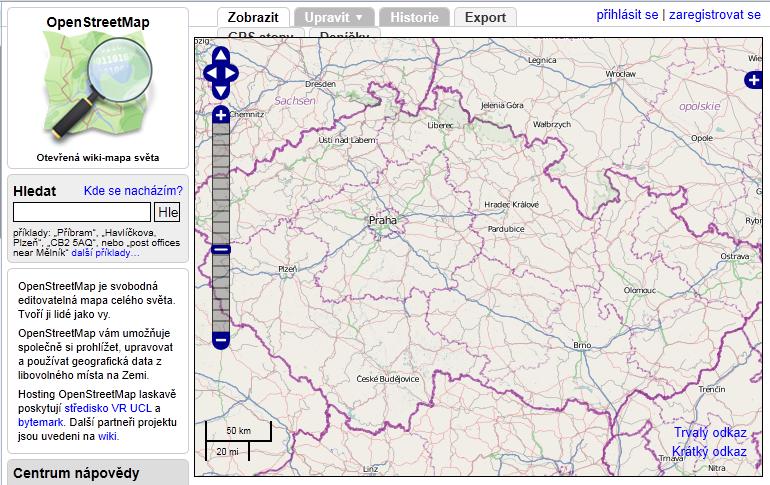Viewport: 770px width, 485px height.
Task: Pan the map left with the west arrow
Action: (211, 74)
